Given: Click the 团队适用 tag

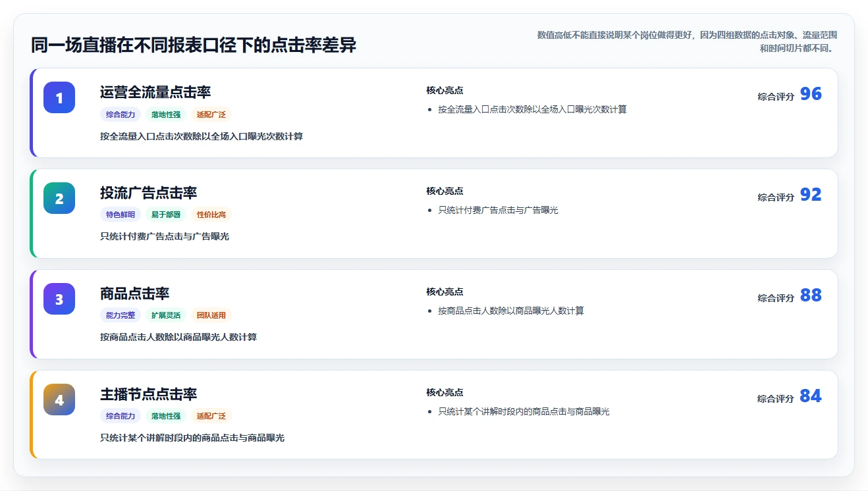Looking at the screenshot, I should [211, 315].
